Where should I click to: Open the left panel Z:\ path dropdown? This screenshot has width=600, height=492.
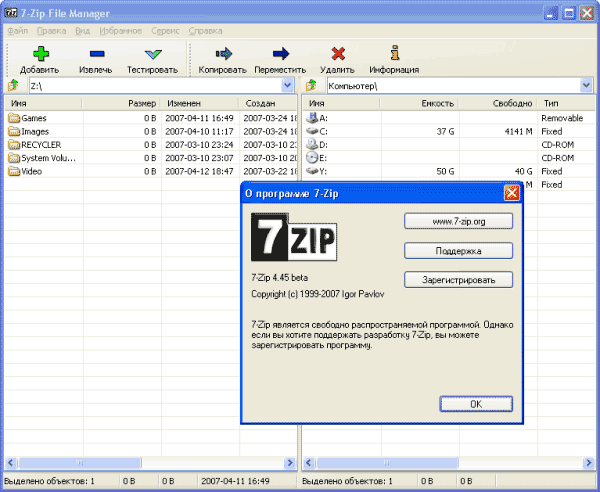coord(287,85)
